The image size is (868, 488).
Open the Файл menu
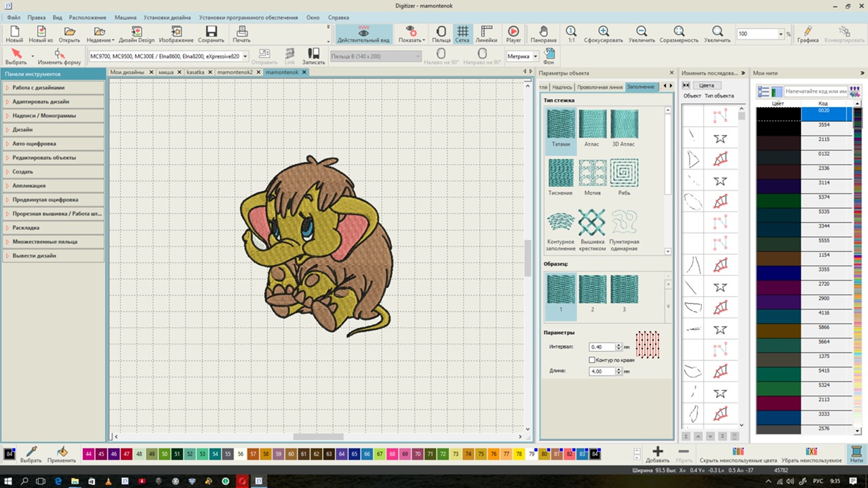(14, 17)
